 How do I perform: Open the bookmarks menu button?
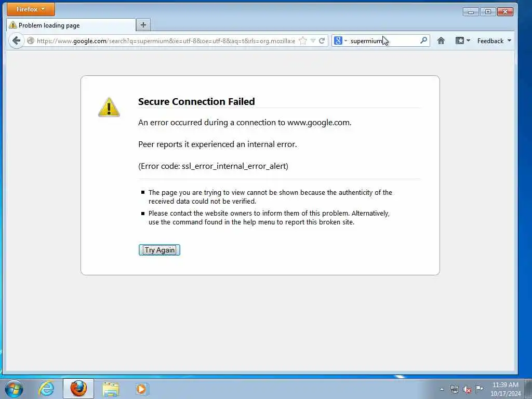pos(460,41)
